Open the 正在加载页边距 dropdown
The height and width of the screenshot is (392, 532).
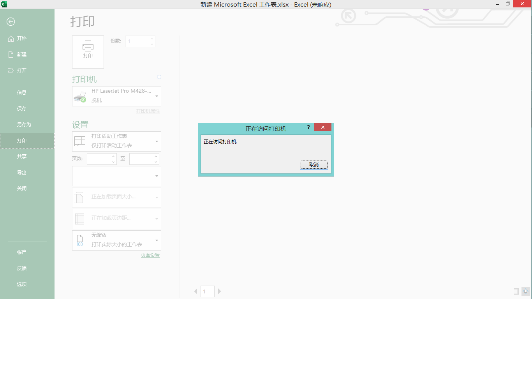tap(116, 219)
